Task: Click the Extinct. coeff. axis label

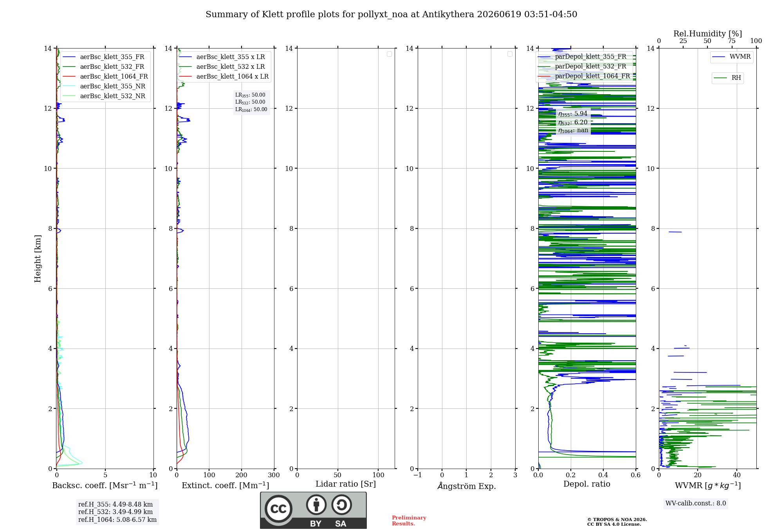Action: point(226,485)
